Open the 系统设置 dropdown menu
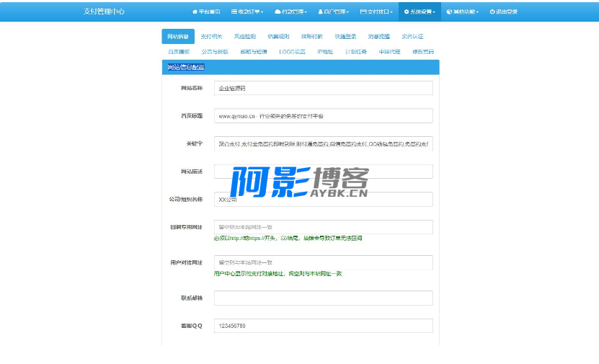599x364 pixels. click(420, 12)
